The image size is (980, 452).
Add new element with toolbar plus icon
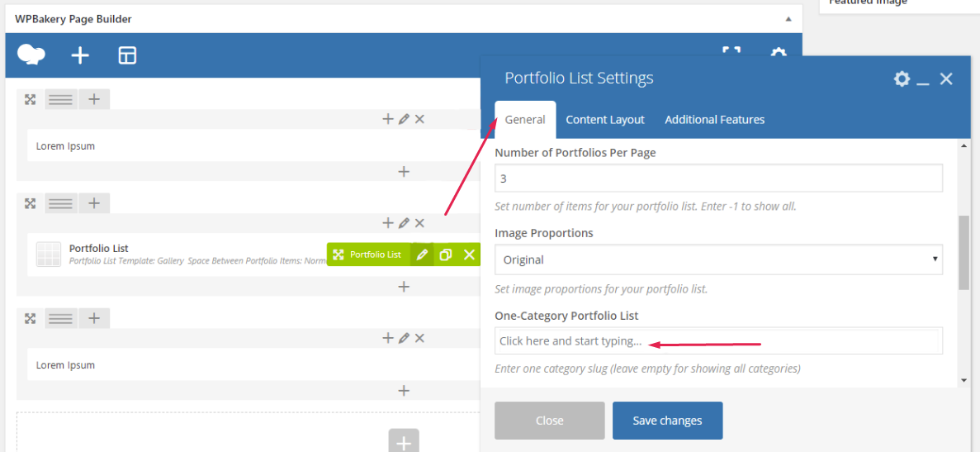click(x=80, y=55)
